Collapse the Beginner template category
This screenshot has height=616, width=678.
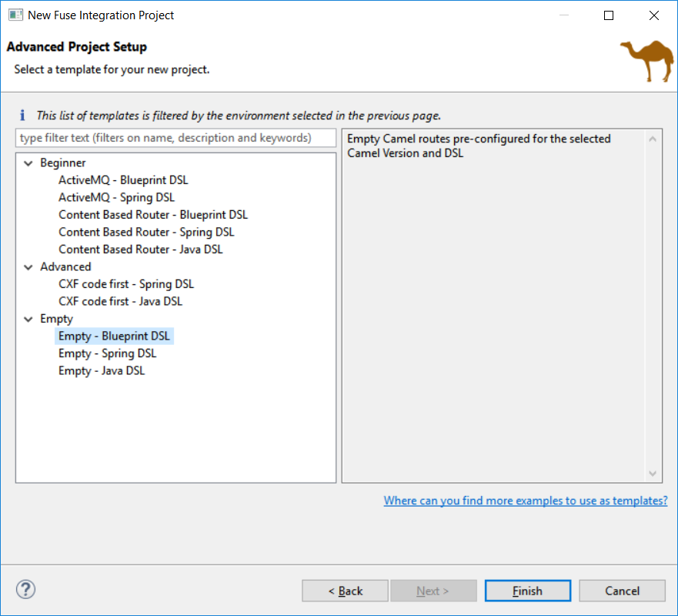point(28,163)
